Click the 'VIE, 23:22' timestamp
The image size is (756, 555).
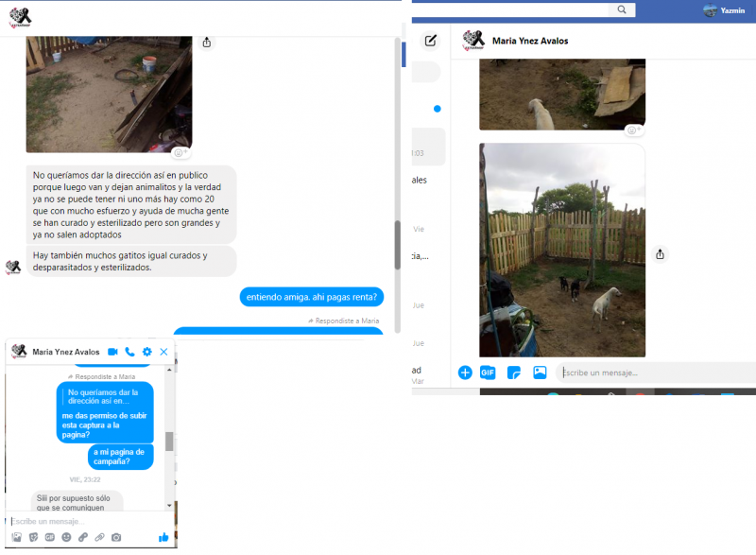[x=85, y=479]
